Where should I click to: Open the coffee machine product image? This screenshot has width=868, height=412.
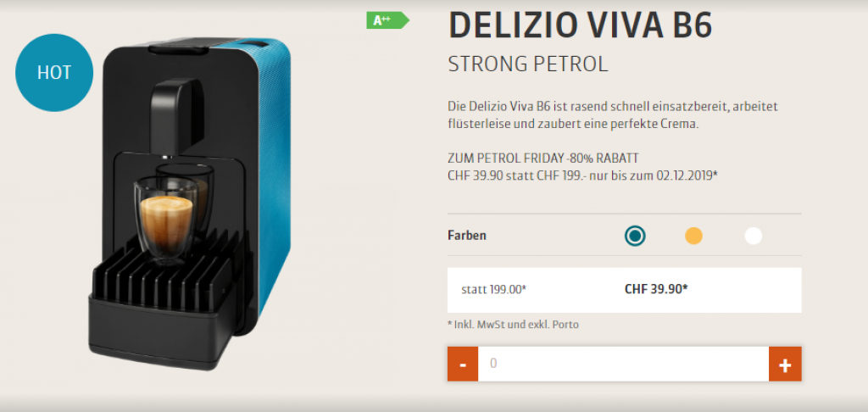click(x=190, y=203)
